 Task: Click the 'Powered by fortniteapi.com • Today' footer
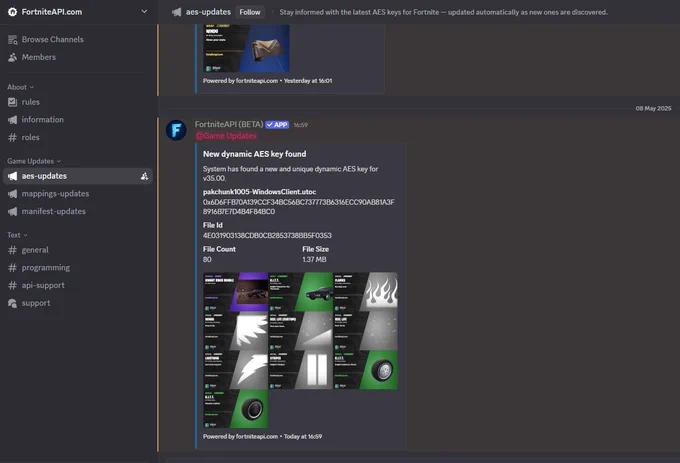coord(262,437)
